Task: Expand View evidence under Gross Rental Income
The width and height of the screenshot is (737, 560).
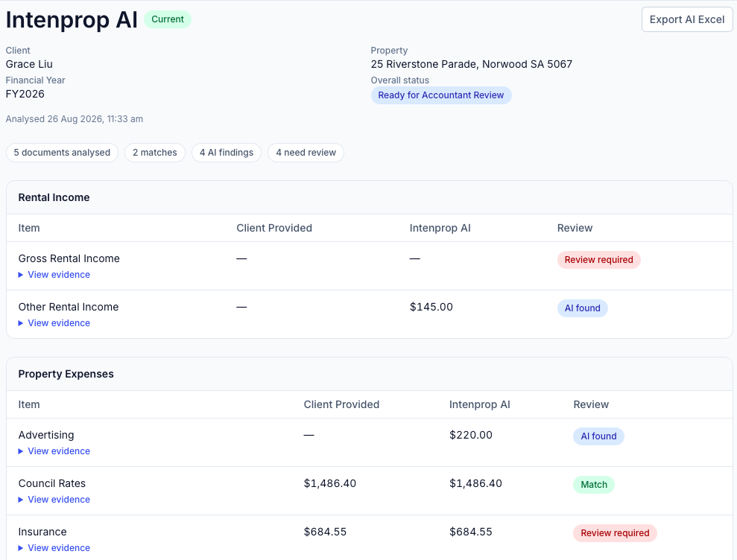Action: 54,275
